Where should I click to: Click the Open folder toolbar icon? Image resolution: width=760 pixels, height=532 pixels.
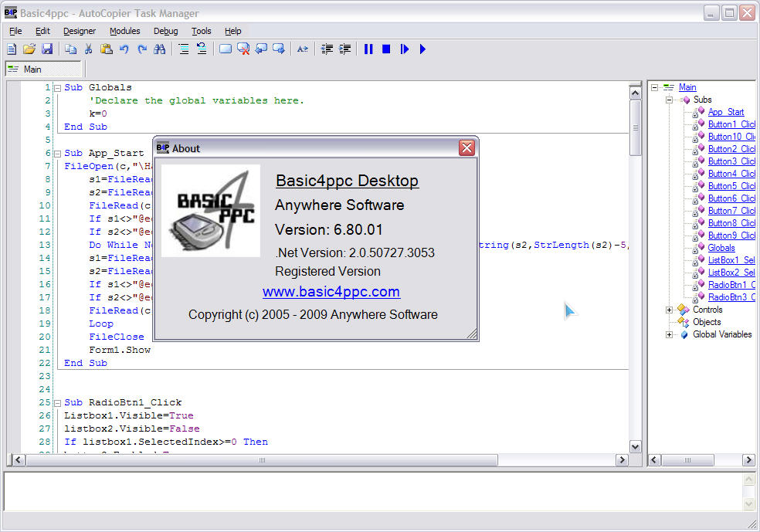29,49
